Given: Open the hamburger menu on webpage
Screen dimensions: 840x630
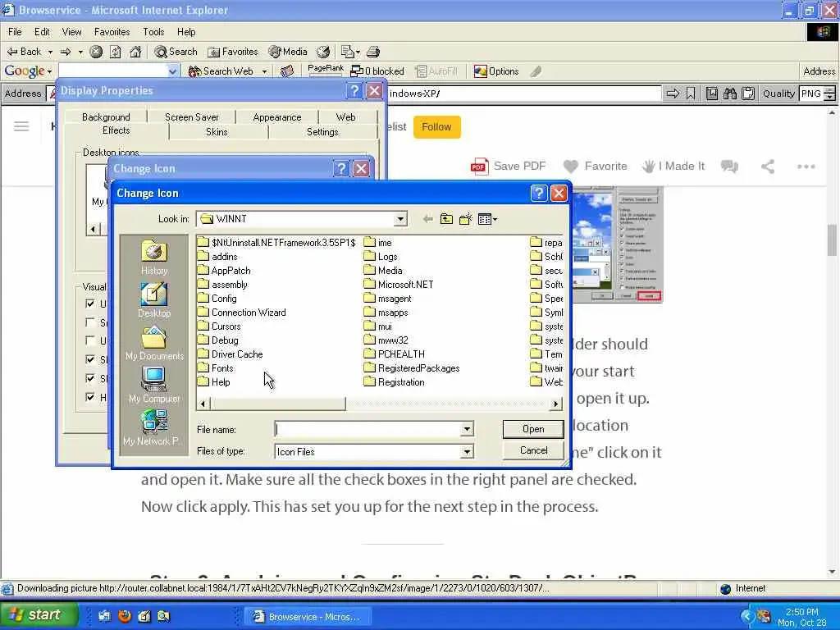Looking at the screenshot, I should (x=21, y=126).
